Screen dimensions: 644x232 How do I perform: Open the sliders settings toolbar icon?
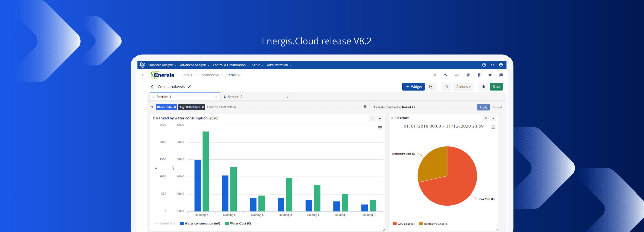435,75
